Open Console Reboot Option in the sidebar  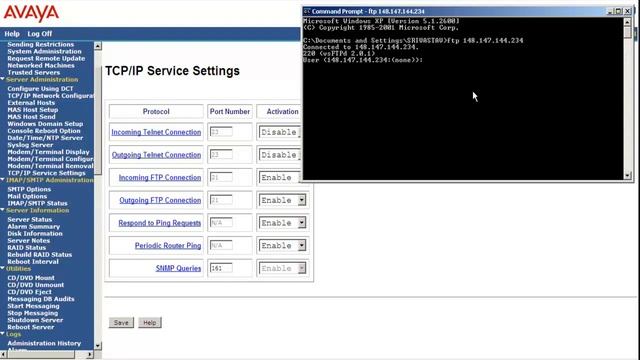tap(44, 131)
